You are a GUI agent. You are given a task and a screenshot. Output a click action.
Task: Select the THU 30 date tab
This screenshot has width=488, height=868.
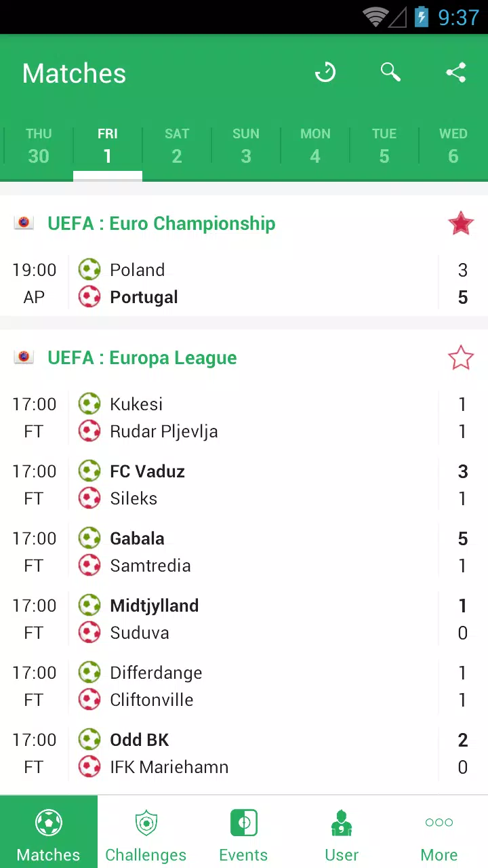coord(39,146)
